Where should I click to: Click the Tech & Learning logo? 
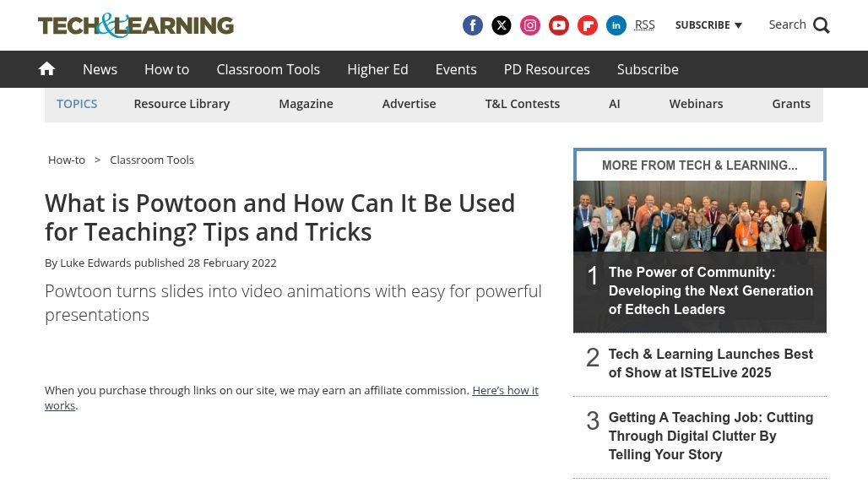point(136,25)
